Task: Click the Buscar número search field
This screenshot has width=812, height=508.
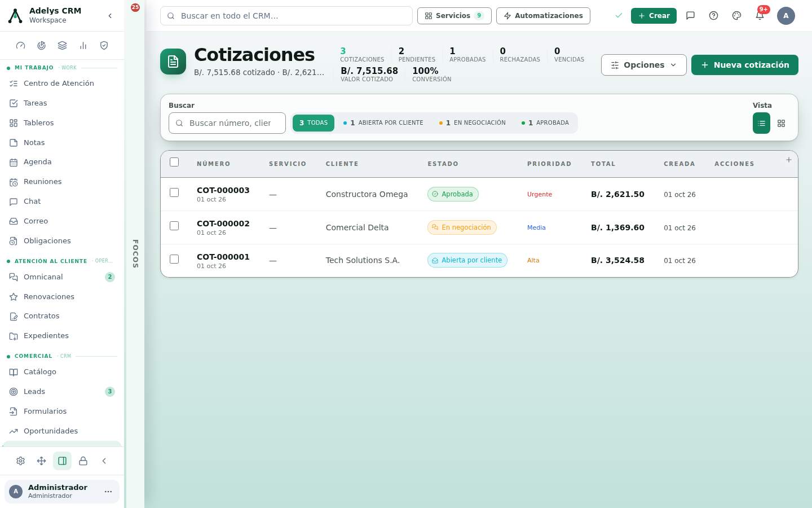Action: [227, 123]
